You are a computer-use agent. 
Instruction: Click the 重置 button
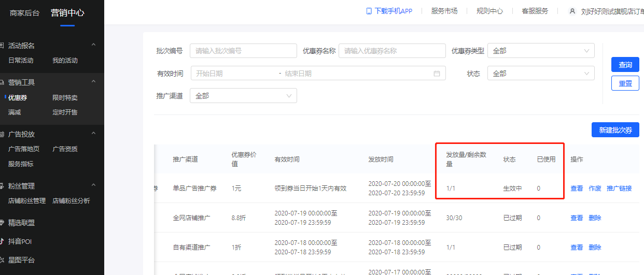[x=625, y=83]
